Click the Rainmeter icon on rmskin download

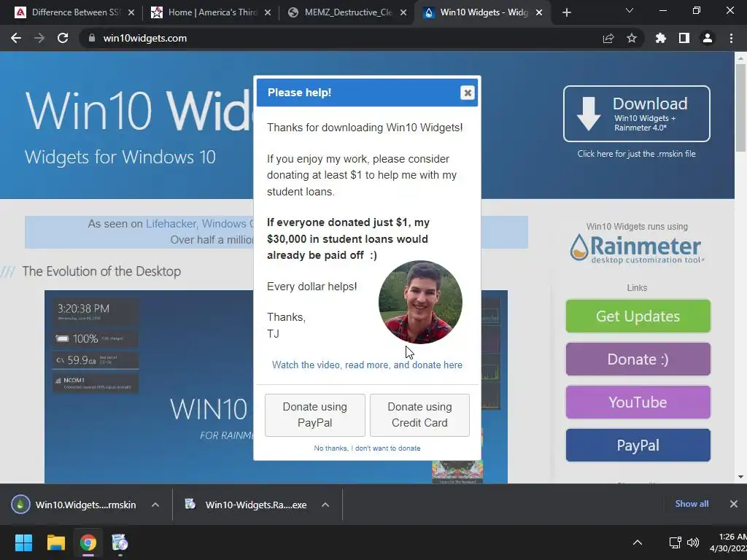coord(20,505)
